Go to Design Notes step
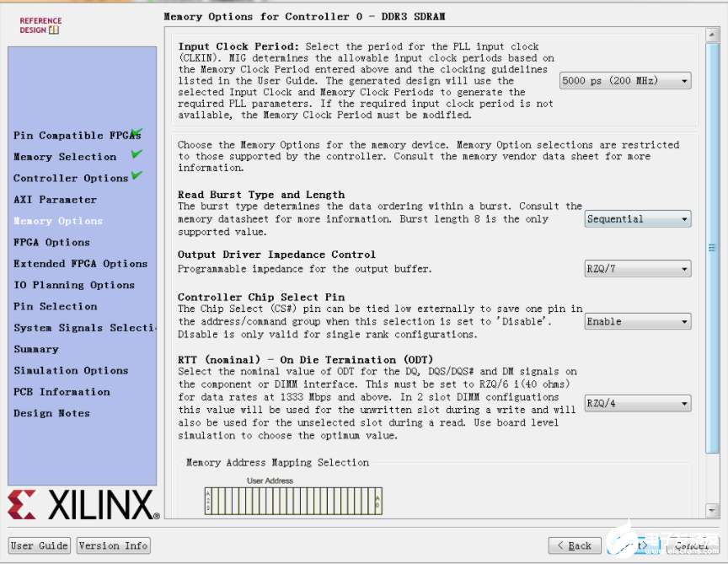 [51, 413]
